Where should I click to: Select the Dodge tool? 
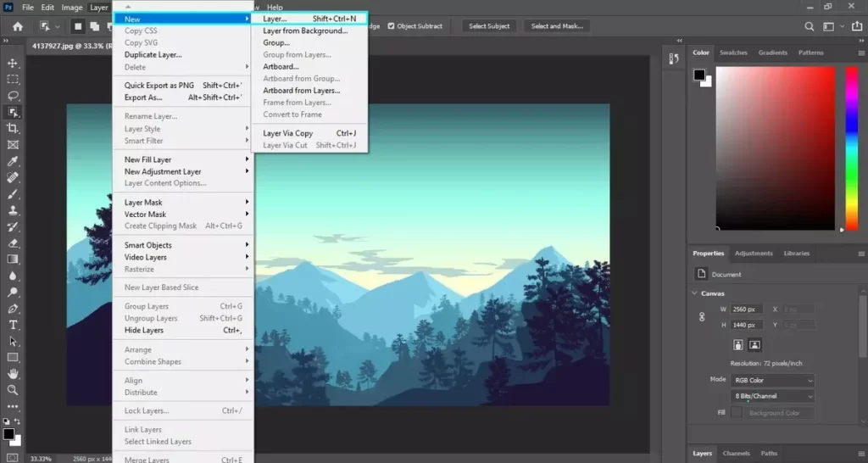pos(13,292)
